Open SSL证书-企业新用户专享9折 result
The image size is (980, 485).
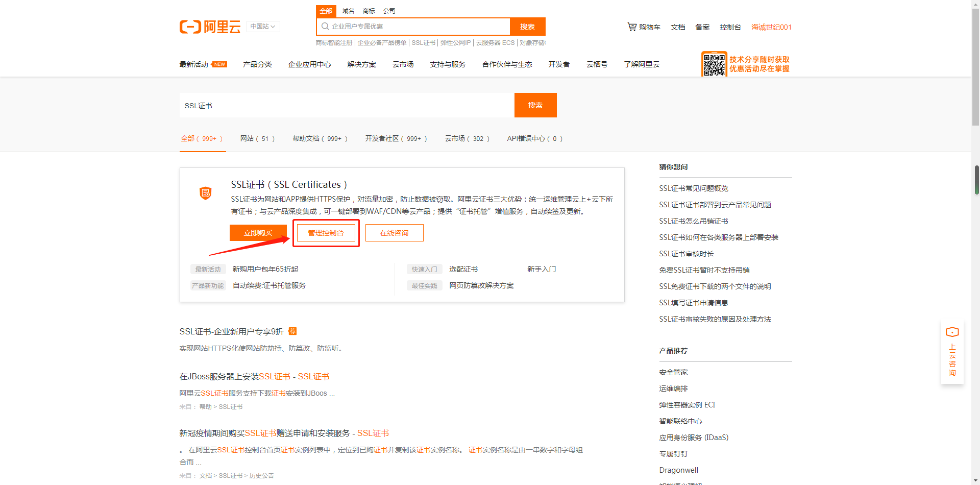pyautogui.click(x=231, y=331)
